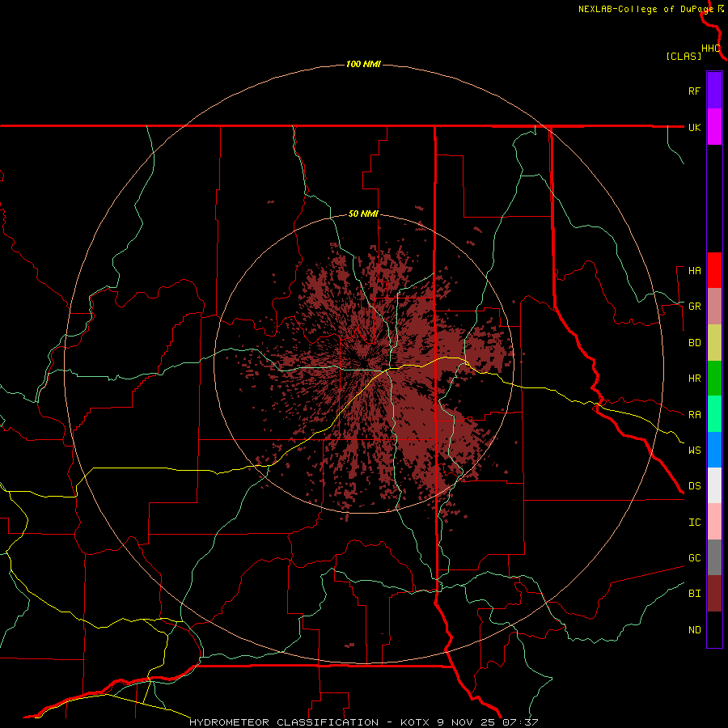Select the dusty pink GR legend swatch

pos(714,307)
